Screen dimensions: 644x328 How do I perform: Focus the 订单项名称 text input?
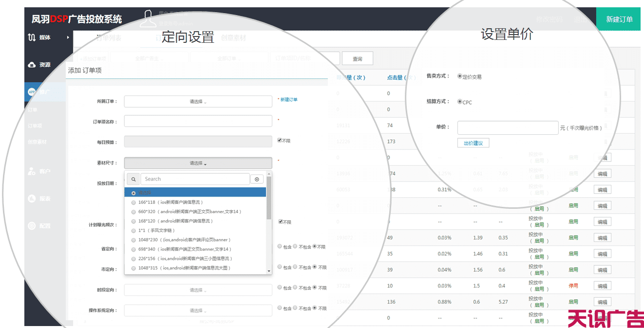(x=198, y=121)
